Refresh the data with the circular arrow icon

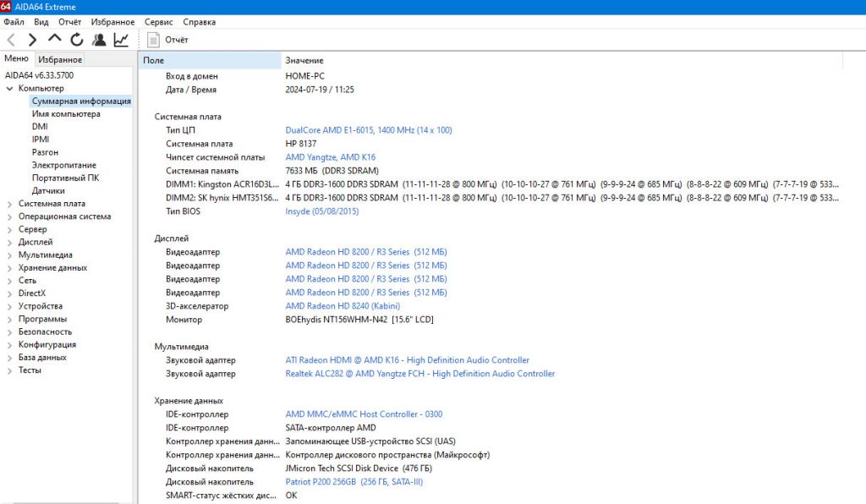[77, 40]
